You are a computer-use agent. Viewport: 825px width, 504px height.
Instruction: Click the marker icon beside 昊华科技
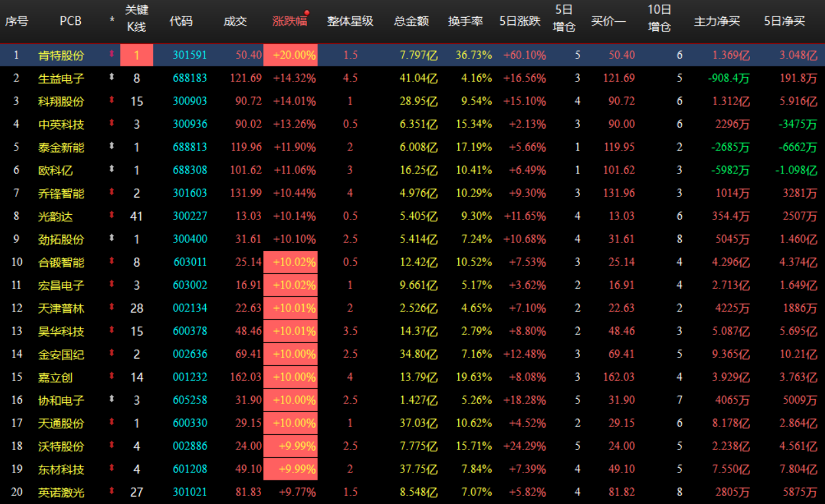pyautogui.click(x=112, y=331)
